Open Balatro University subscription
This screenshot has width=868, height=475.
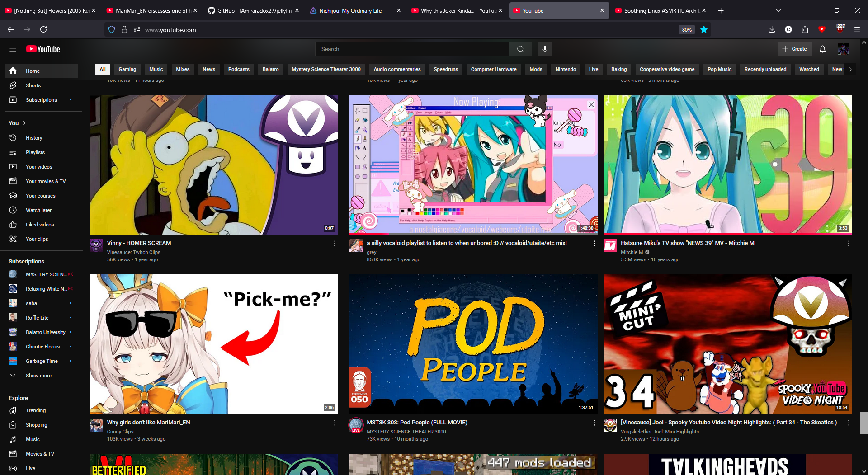[x=41, y=332]
